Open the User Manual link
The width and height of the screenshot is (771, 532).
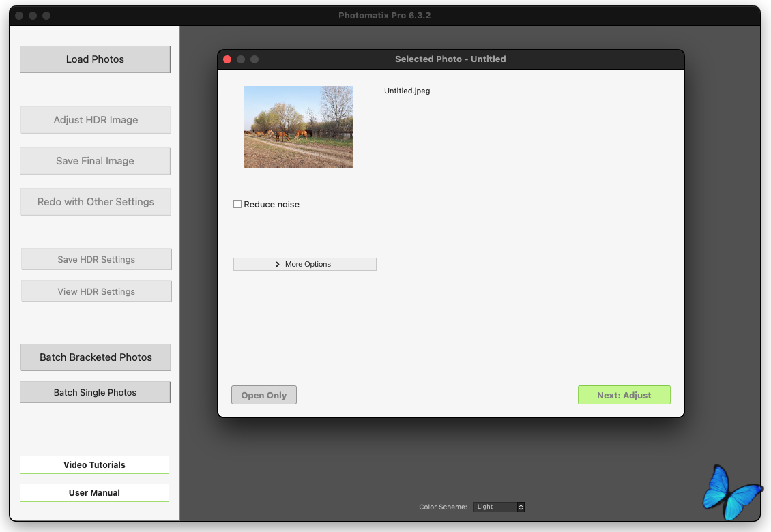pyautogui.click(x=94, y=492)
